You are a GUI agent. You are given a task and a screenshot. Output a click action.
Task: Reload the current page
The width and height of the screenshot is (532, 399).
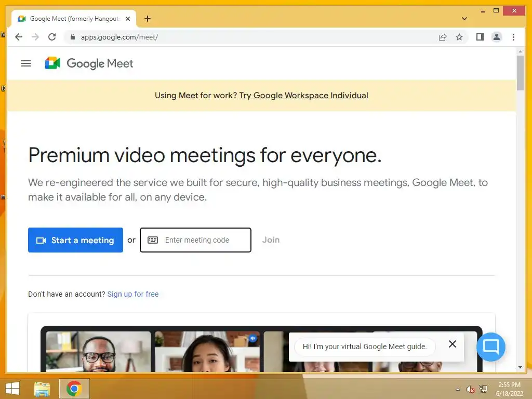tap(52, 37)
